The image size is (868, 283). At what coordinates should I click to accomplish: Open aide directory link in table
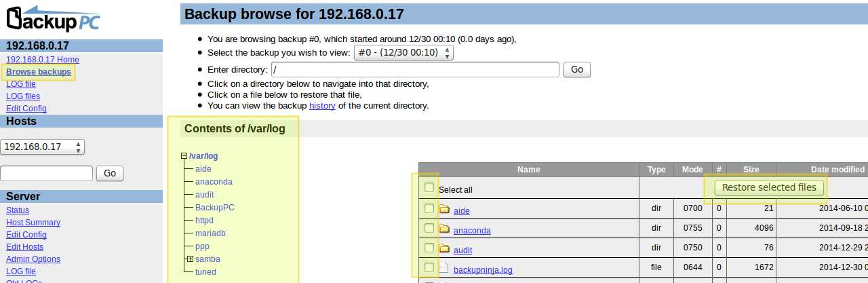pos(462,211)
